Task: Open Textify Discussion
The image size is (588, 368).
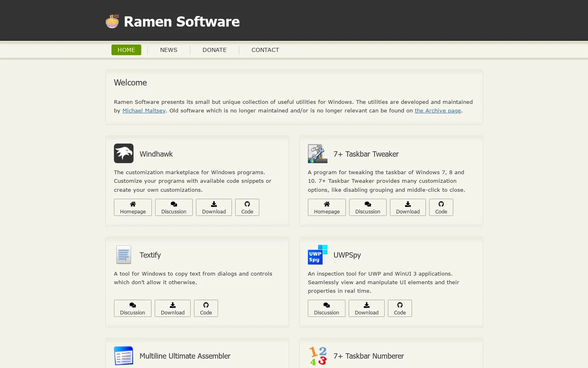Action: (133, 308)
